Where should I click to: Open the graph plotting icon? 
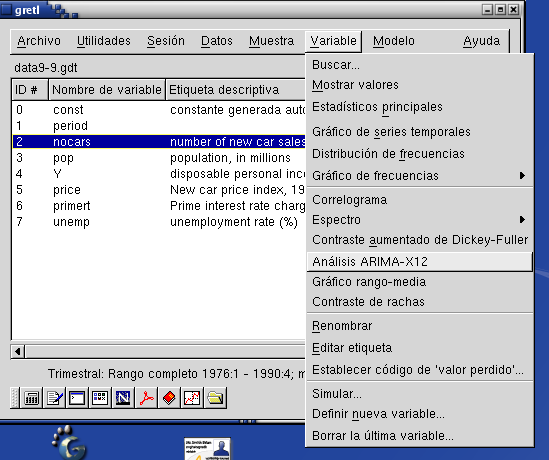click(x=192, y=398)
